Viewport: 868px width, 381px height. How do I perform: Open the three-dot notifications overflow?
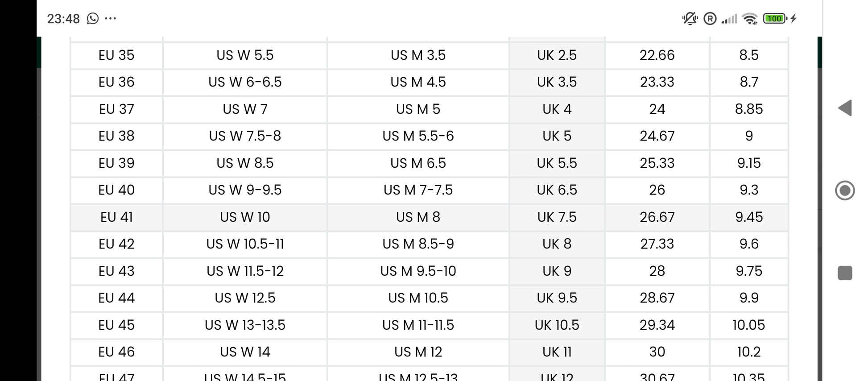click(110, 18)
